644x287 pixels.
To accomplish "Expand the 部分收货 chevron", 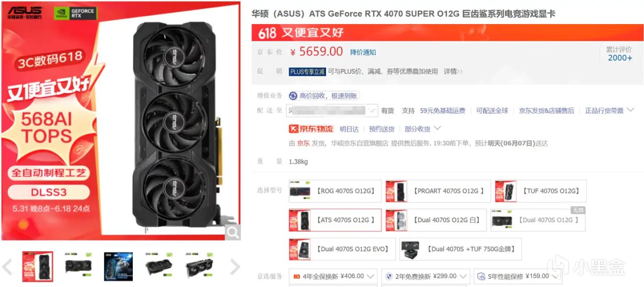I will point(437,129).
